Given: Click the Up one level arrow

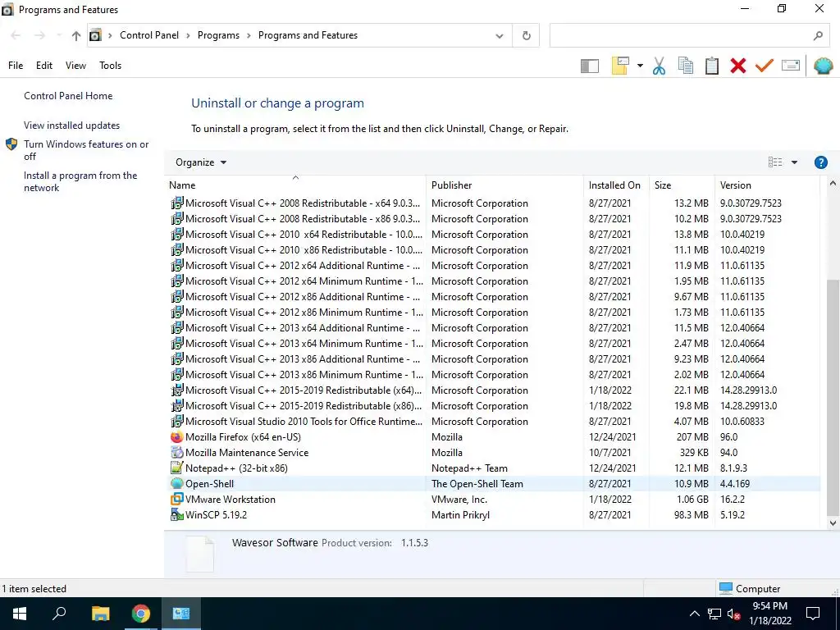Looking at the screenshot, I should tap(76, 36).
